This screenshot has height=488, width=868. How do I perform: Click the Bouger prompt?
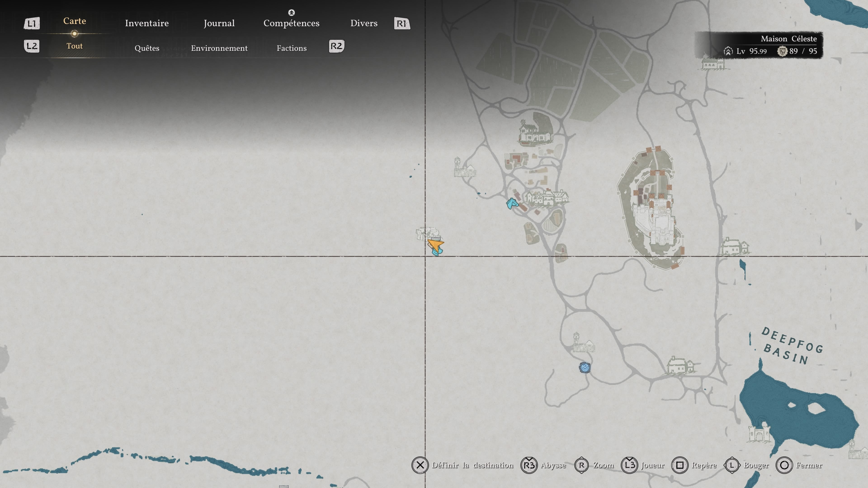click(746, 465)
